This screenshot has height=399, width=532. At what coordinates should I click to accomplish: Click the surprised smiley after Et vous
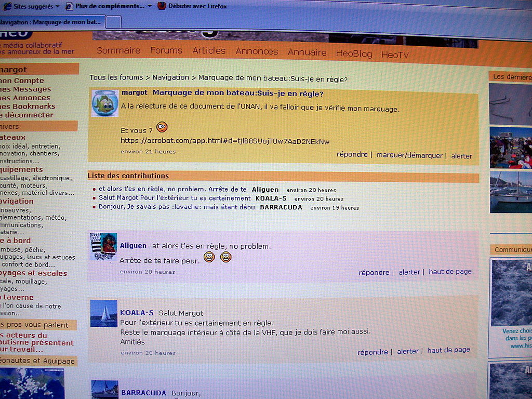coord(162,127)
